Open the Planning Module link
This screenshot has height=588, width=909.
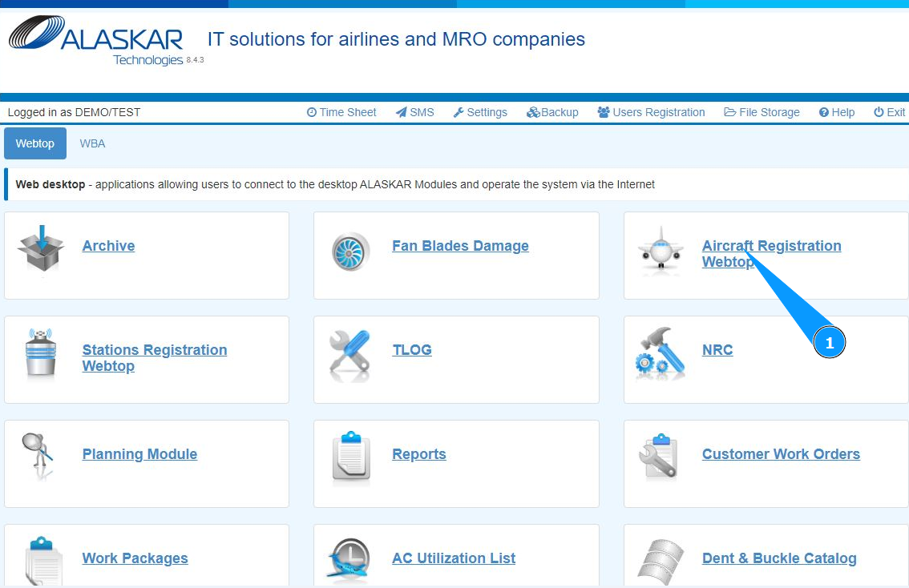[x=139, y=454]
